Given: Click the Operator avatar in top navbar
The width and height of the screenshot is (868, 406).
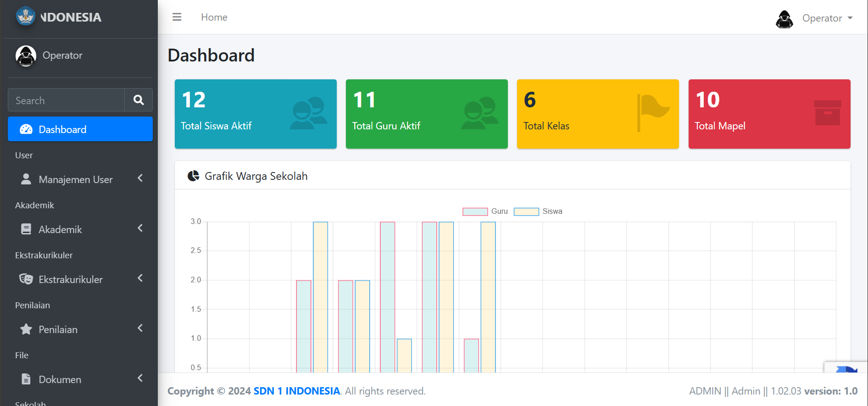Looking at the screenshot, I should [784, 19].
